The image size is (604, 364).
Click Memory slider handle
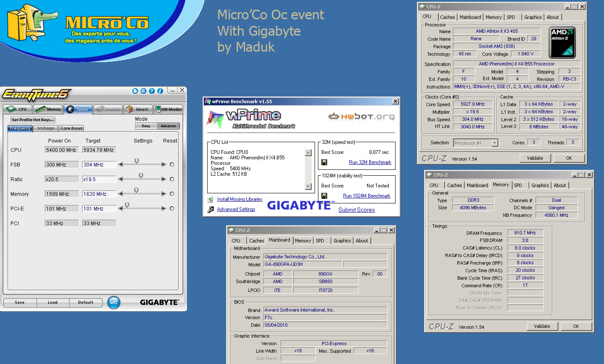pyautogui.click(x=136, y=190)
